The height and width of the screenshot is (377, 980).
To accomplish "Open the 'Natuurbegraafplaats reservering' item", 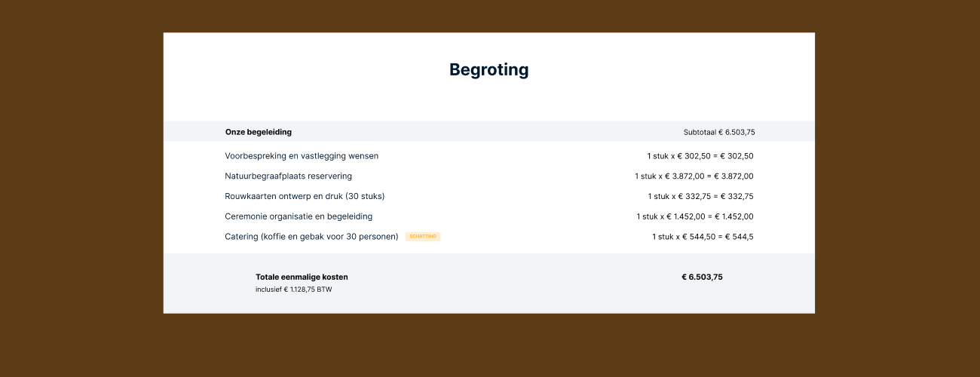I will point(288,176).
